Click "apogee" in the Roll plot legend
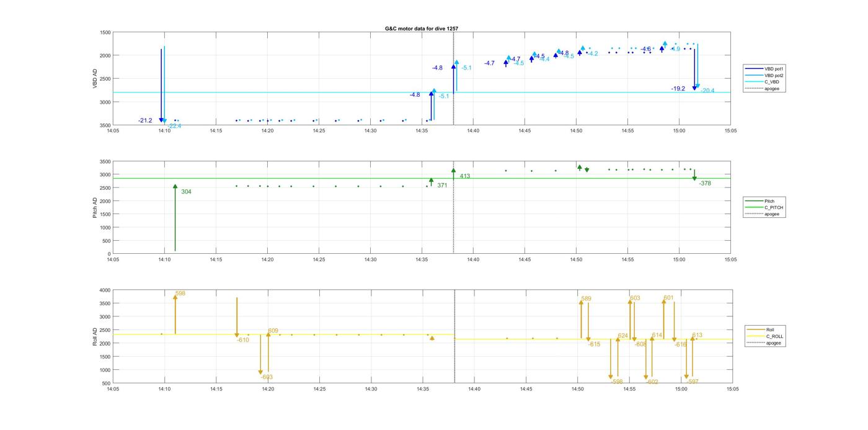 tap(766, 343)
